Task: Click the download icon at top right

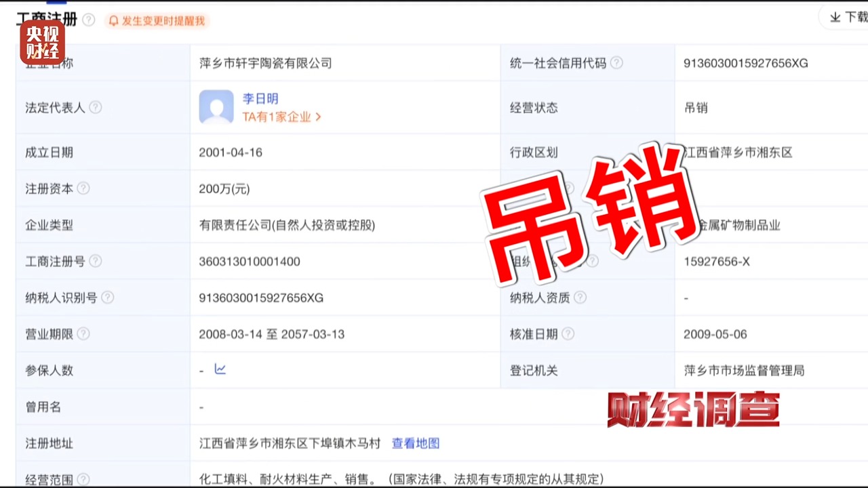Action: tap(835, 18)
